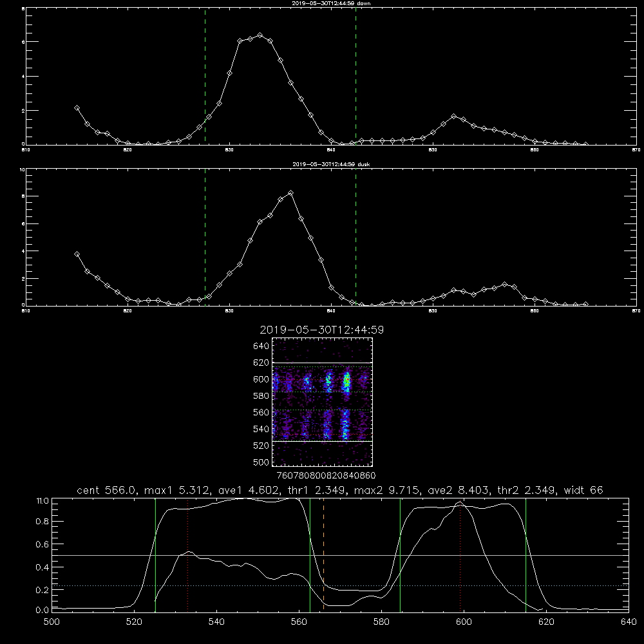
Task: Click the '620' x-axis label of bottom plot
Action: coord(546,622)
